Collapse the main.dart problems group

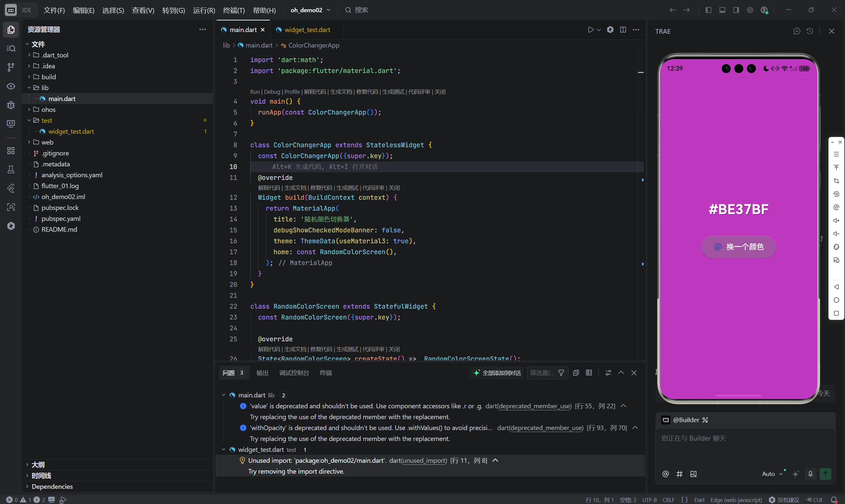(x=224, y=395)
